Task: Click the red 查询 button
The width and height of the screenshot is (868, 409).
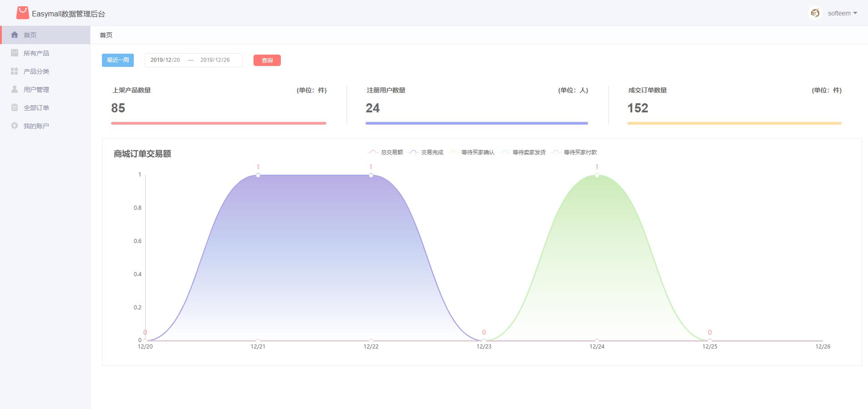Action: [267, 61]
